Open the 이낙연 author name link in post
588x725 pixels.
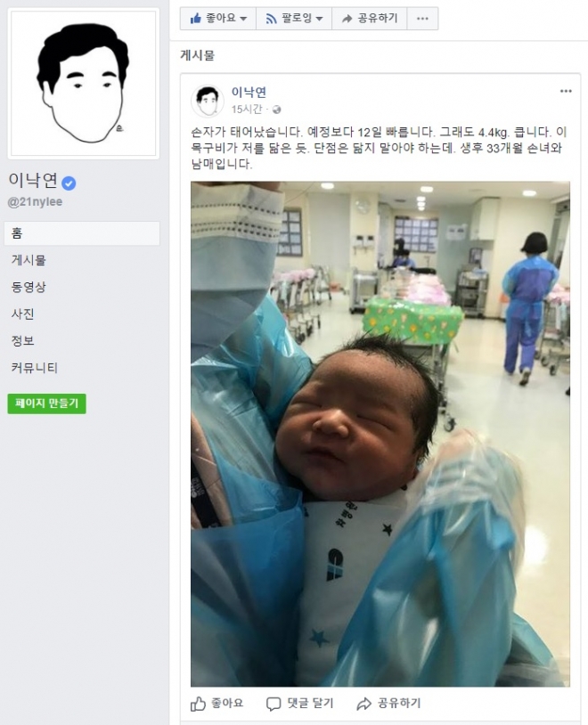[x=249, y=93]
